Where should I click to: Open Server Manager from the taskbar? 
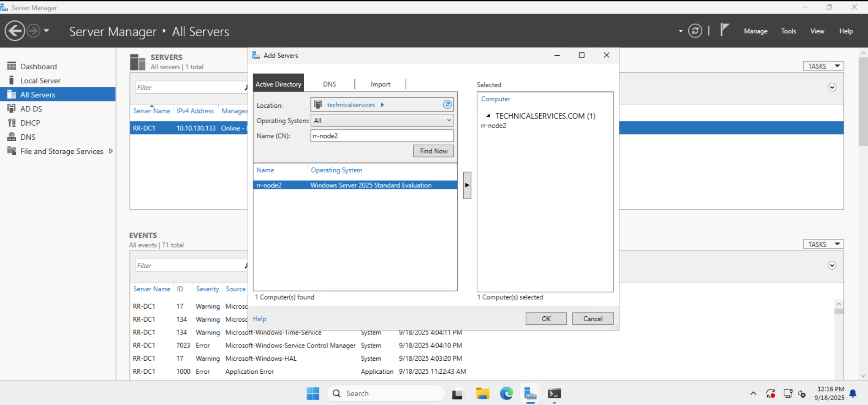[530, 394]
